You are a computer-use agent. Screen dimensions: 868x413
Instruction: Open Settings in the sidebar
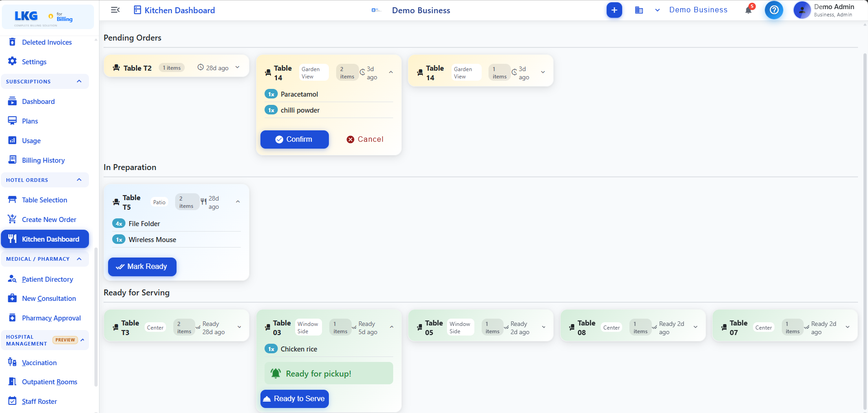point(34,62)
